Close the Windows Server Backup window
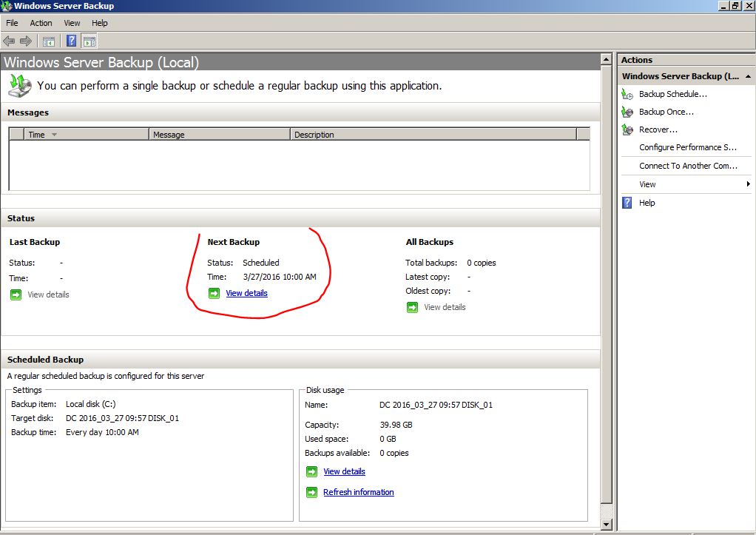 point(749,6)
